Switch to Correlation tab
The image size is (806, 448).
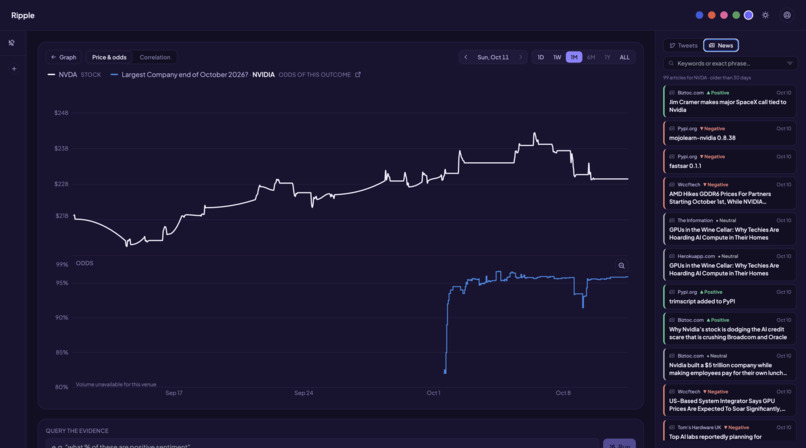155,57
